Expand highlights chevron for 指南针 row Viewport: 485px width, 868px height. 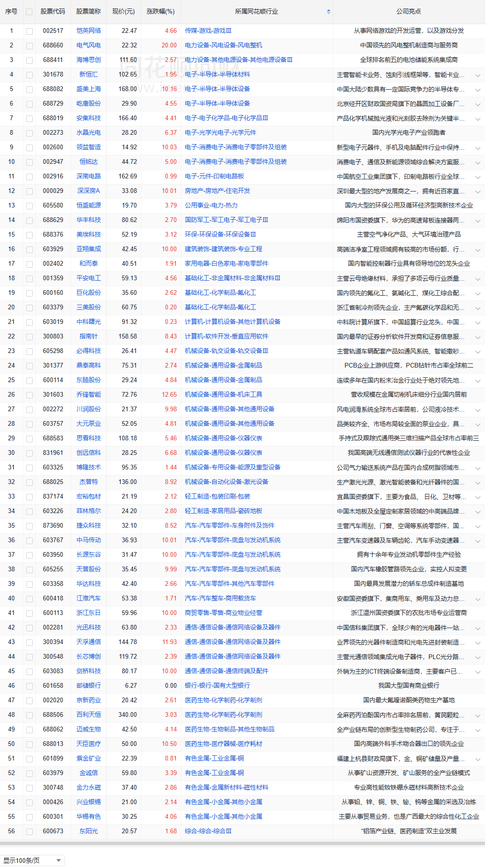point(477,337)
